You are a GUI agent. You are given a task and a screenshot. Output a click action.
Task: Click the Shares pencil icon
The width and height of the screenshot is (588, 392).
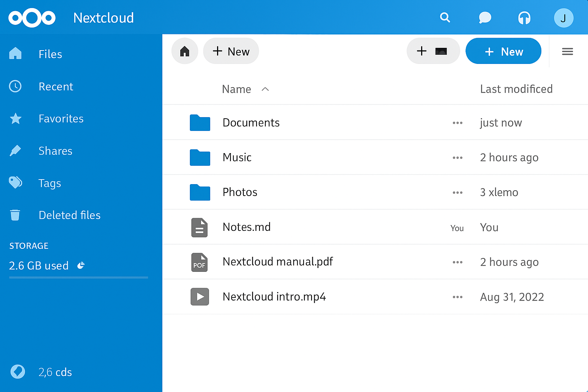pyautogui.click(x=15, y=151)
